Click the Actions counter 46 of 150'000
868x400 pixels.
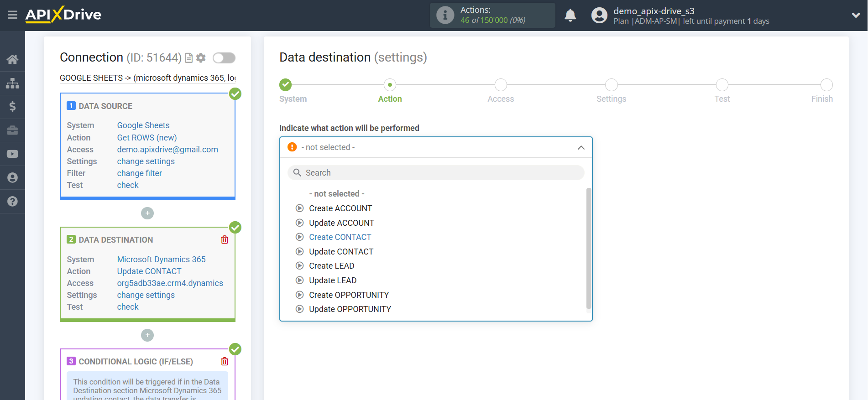tap(493, 20)
